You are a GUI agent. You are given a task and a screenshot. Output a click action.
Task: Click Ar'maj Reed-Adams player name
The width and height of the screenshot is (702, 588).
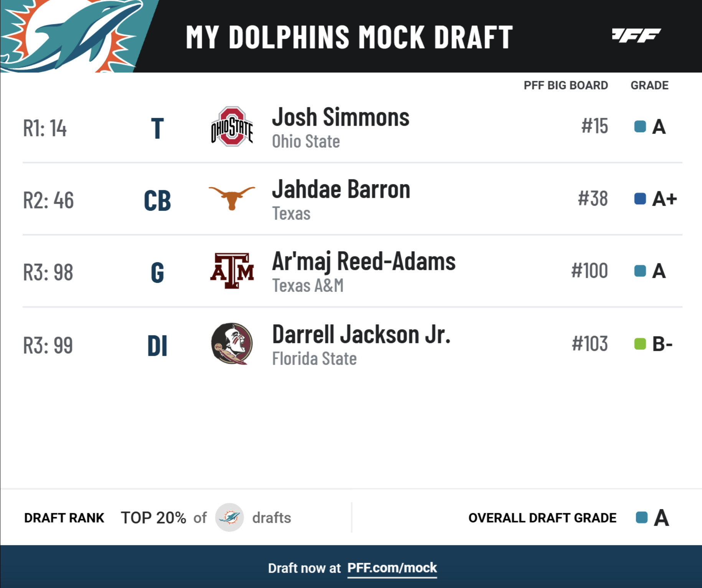[x=364, y=261]
